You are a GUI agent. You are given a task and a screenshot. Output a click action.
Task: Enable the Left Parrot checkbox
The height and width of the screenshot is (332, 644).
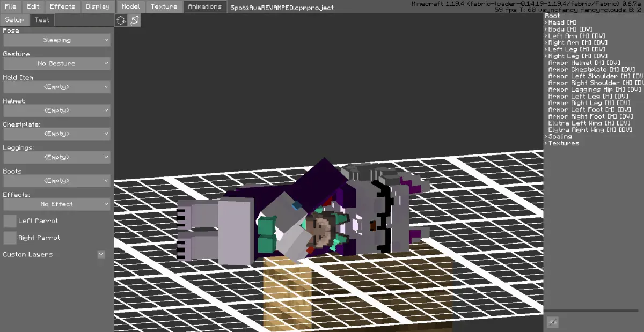[10, 221]
